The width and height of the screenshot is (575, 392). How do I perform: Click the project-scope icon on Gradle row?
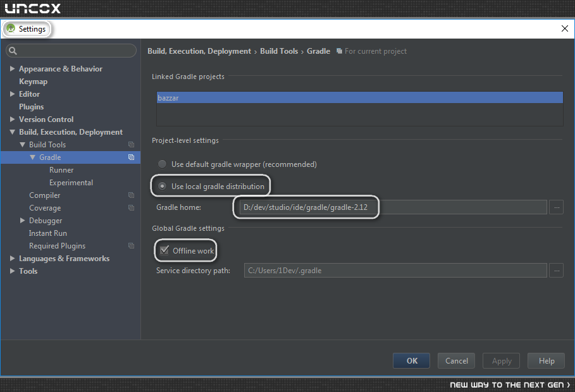[x=132, y=157]
